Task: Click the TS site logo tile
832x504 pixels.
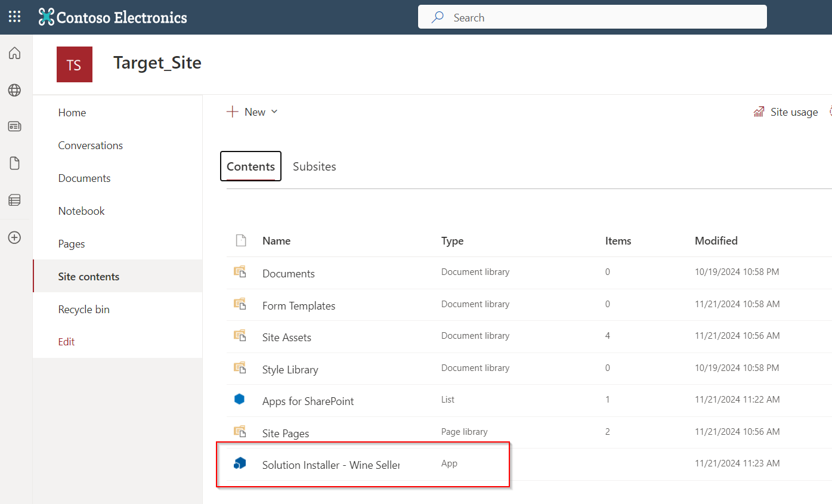Action: click(75, 64)
